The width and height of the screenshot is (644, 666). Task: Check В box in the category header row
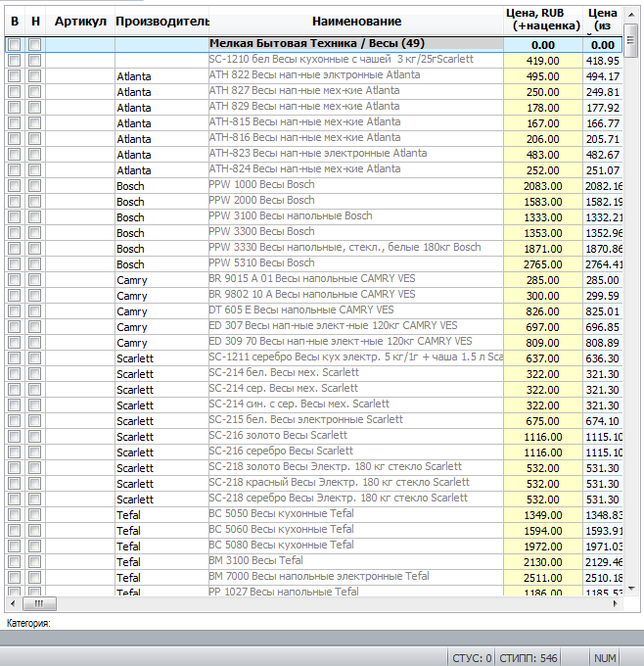click(14, 45)
